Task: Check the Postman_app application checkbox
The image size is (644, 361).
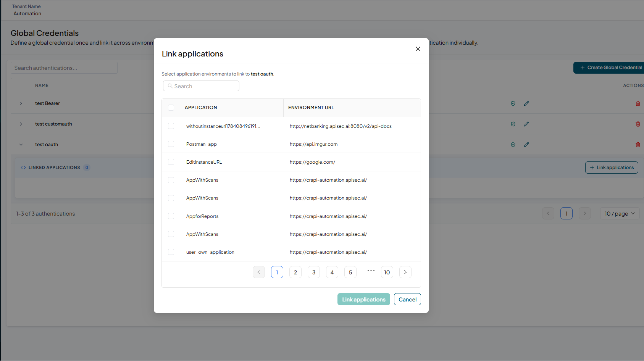Action: click(171, 144)
